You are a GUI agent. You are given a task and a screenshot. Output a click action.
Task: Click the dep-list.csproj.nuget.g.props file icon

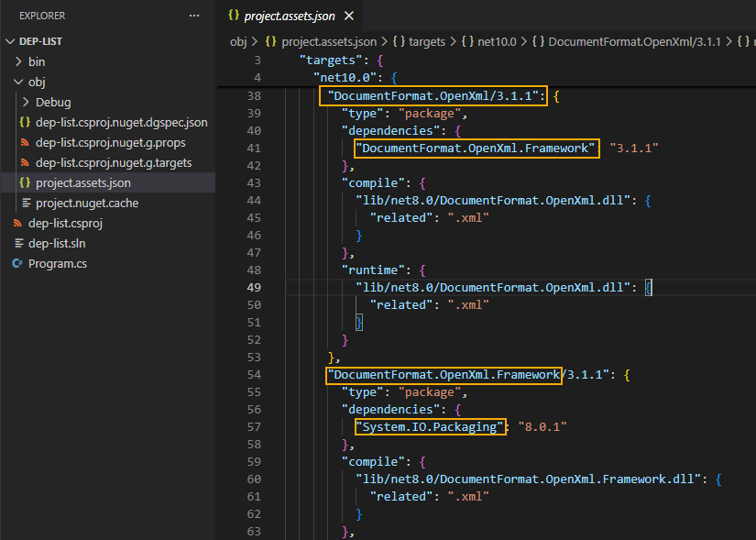tap(25, 142)
